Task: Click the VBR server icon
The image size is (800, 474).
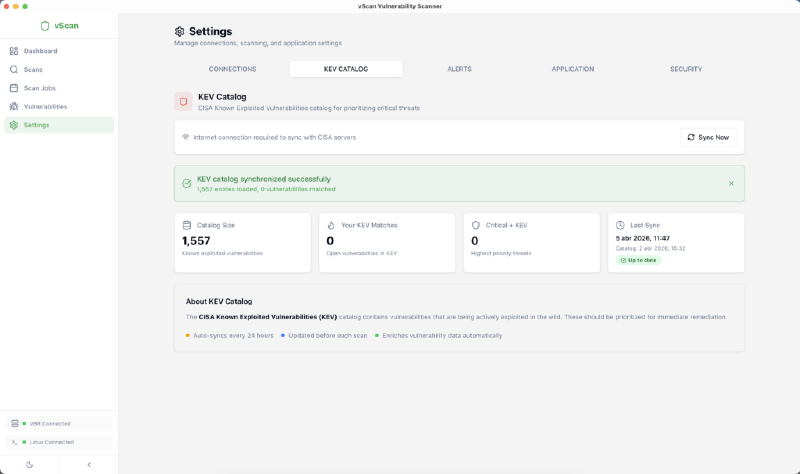Action: [15, 423]
